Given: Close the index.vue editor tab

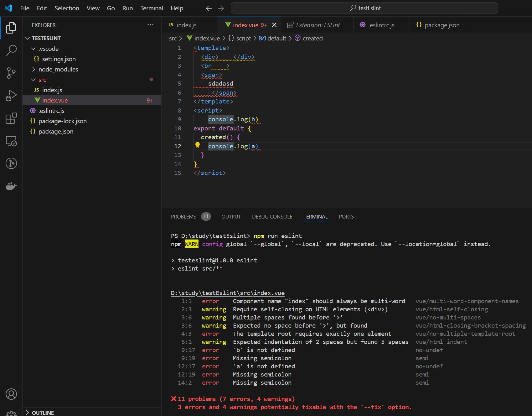Looking at the screenshot, I should click(274, 25).
